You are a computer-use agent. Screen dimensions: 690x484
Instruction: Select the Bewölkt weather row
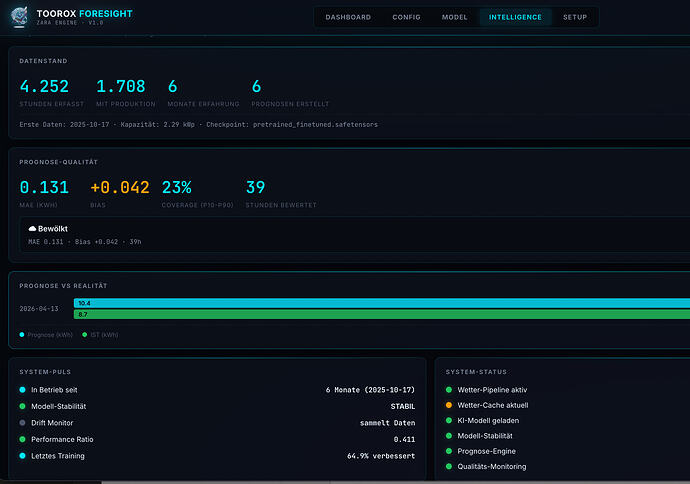tap(354, 235)
